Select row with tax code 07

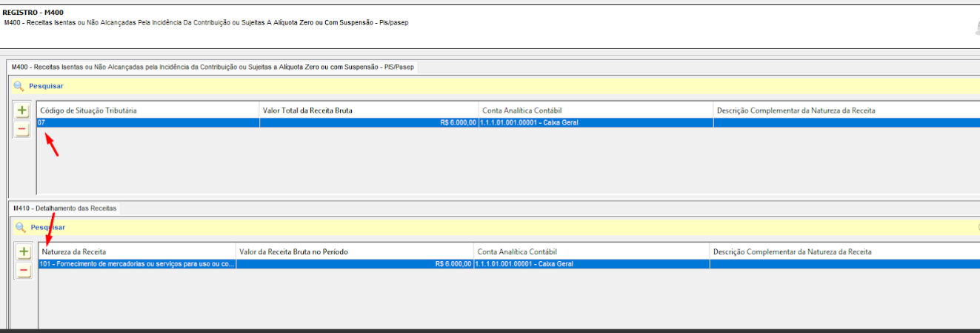[x=508, y=122]
